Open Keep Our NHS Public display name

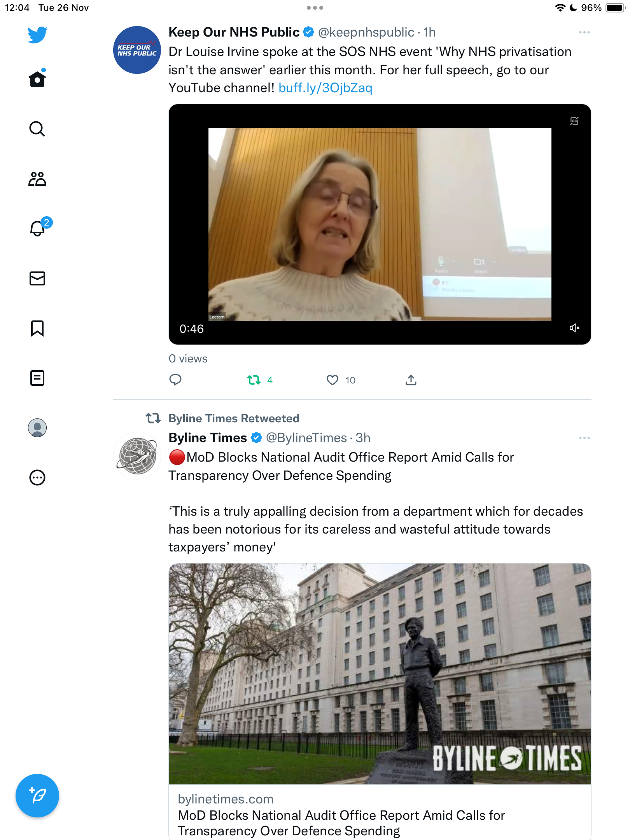234,32
